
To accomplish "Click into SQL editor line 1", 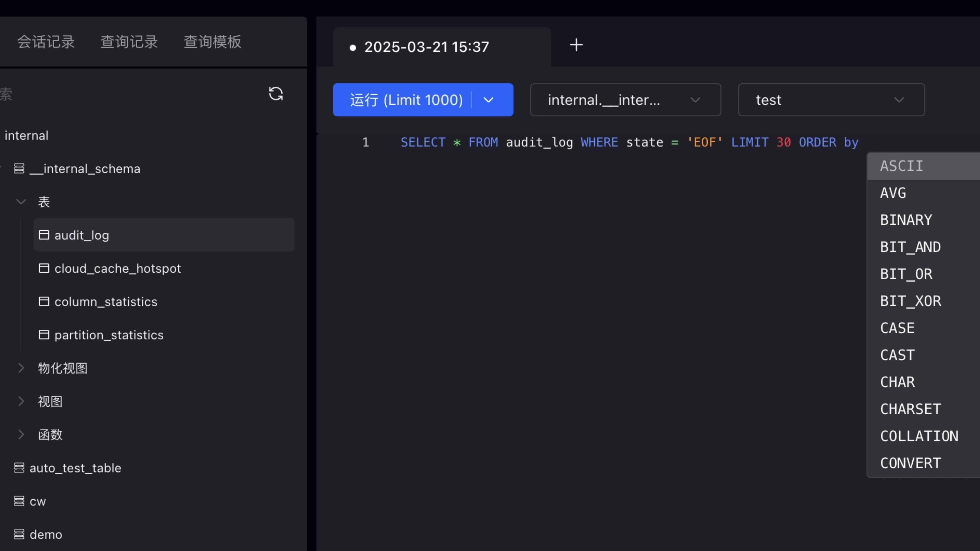I will (629, 142).
